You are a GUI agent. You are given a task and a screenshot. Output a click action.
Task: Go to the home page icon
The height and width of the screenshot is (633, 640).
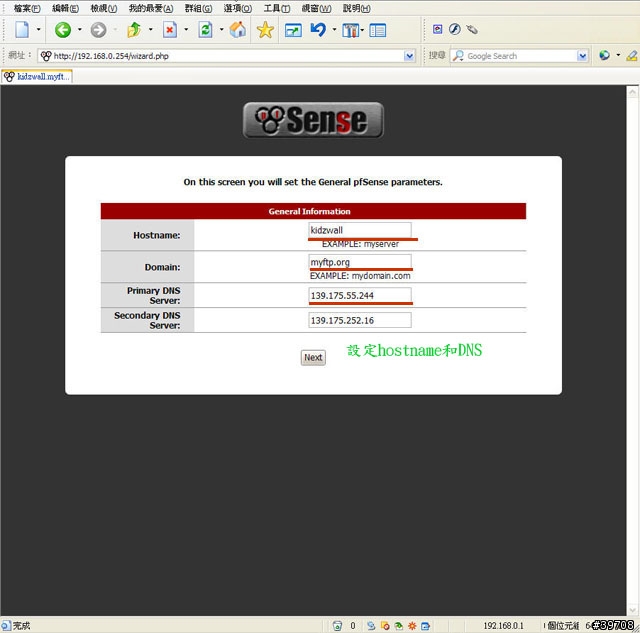click(238, 30)
